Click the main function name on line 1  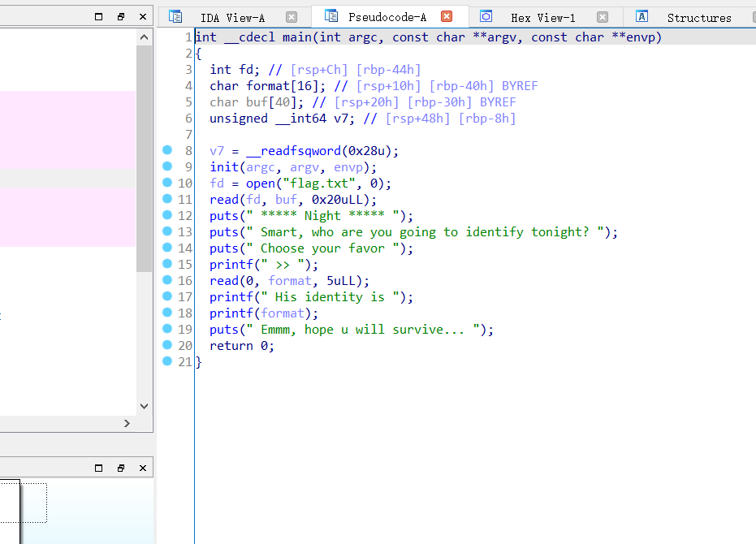click(297, 37)
